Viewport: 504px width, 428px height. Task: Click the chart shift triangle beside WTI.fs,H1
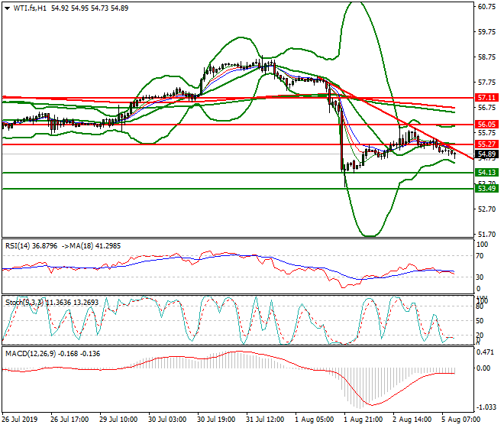(x=7, y=8)
